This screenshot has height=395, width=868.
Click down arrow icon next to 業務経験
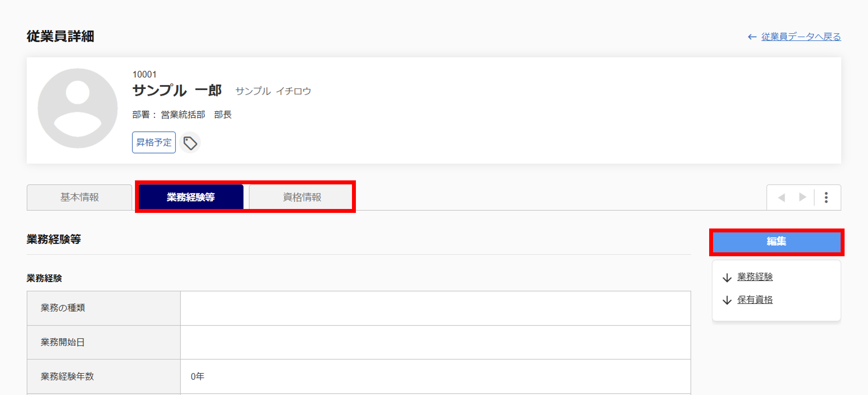(x=727, y=277)
